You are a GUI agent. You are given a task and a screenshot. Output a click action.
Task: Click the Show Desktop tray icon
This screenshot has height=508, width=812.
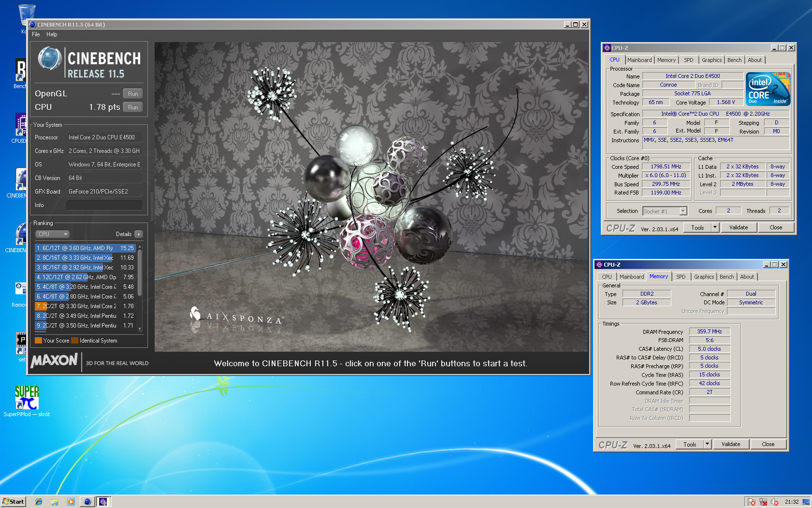[806, 502]
